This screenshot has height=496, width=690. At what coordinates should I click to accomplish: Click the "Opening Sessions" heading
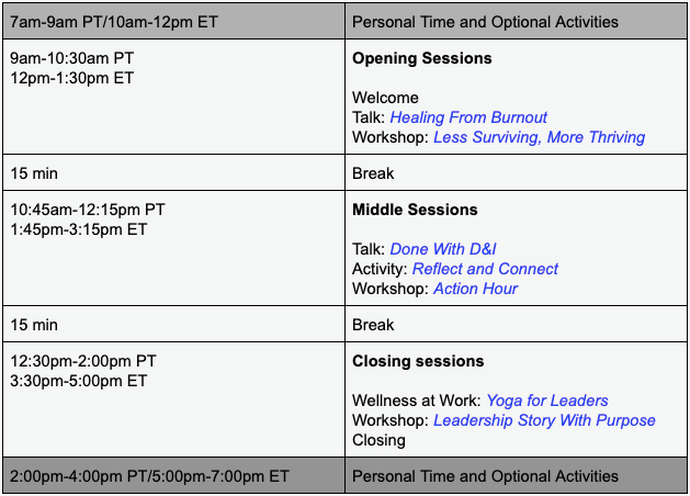click(x=421, y=59)
